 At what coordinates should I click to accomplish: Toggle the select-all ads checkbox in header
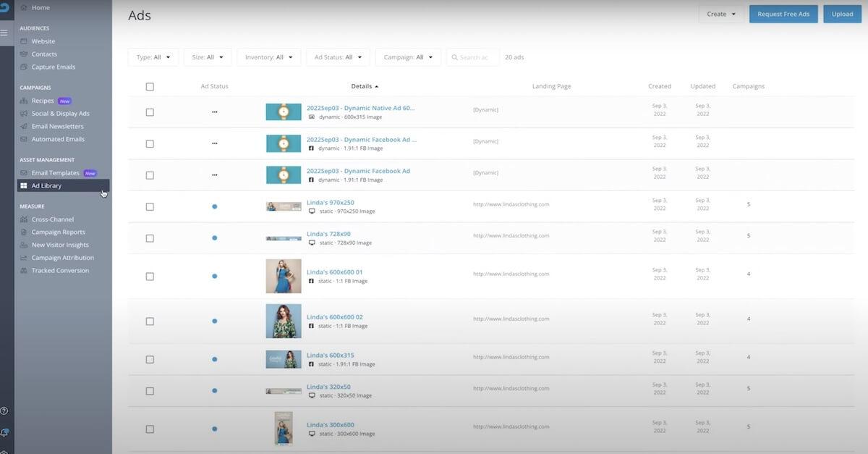coord(150,87)
